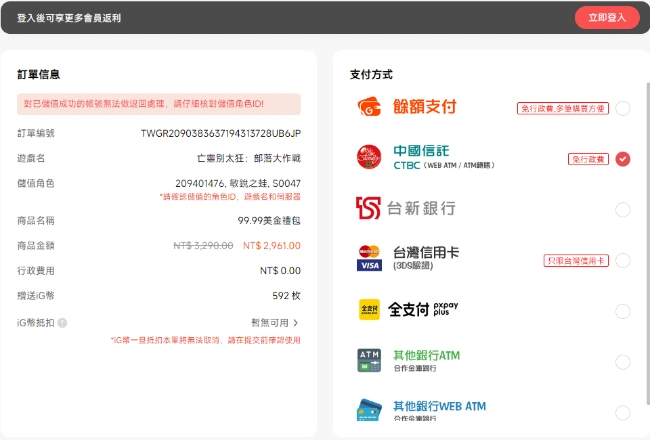Screen dimensions: 650x440
Task: Choose the 全支付 pxpay plus radio button
Action: click(623, 311)
